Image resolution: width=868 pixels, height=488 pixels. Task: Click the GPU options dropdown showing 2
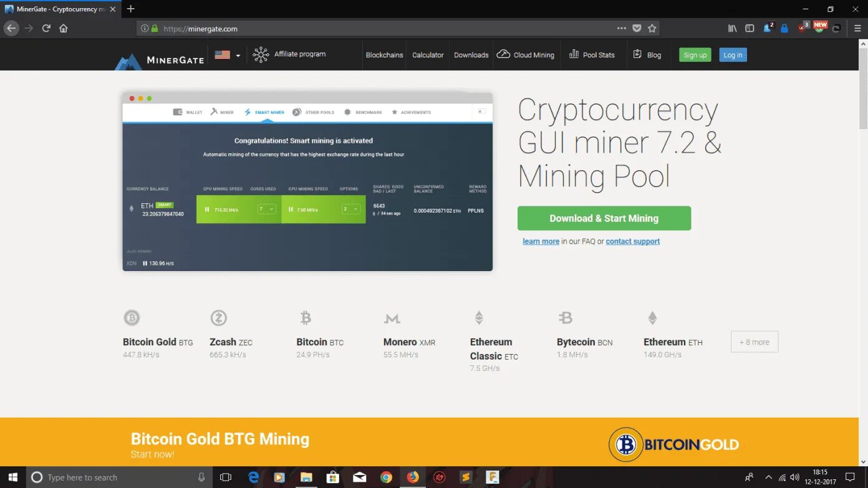click(x=351, y=209)
